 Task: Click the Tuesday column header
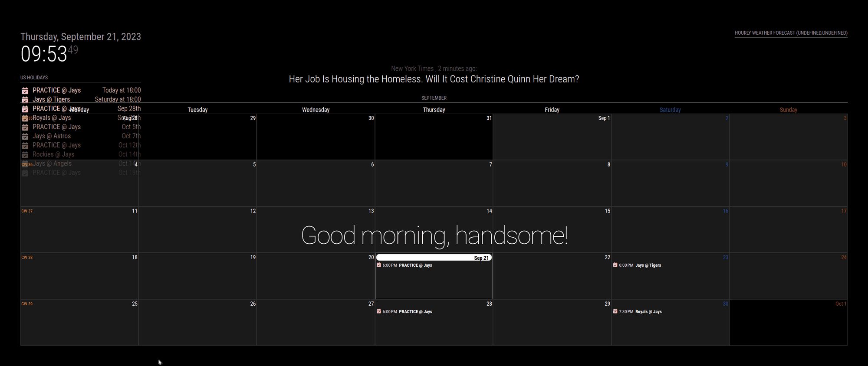(197, 110)
